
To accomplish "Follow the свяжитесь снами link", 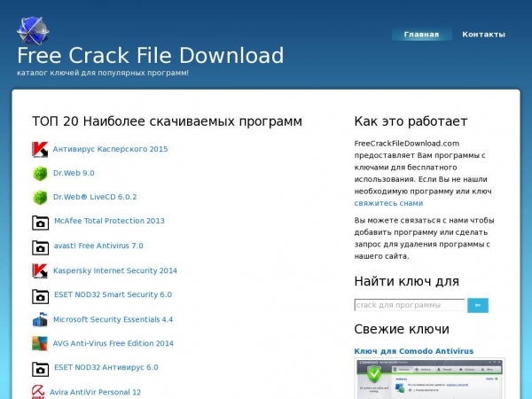I will pos(388,203).
